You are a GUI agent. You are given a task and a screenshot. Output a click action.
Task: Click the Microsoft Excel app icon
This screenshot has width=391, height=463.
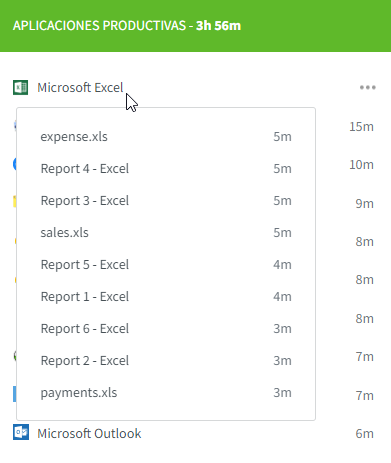20,88
